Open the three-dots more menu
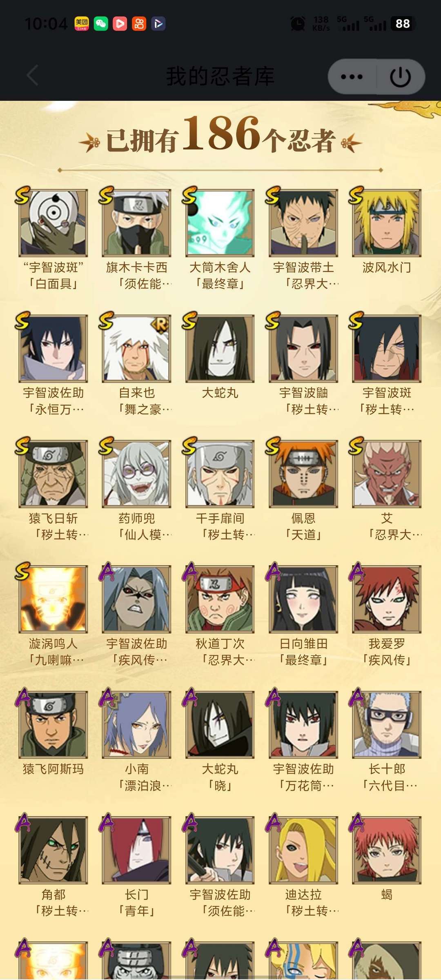441x980 pixels. (352, 77)
